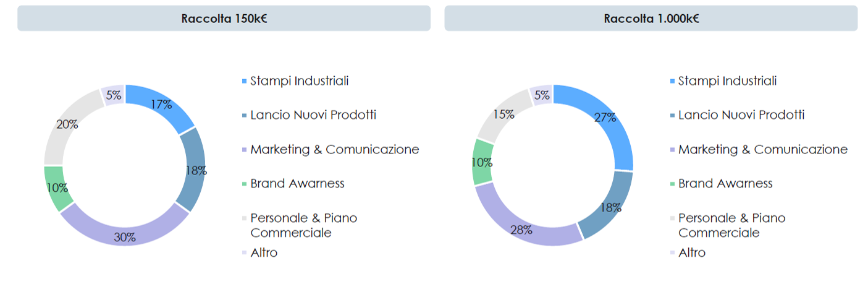Click the grey 20% slice in left chart
The image size is (868, 284).
68,124
